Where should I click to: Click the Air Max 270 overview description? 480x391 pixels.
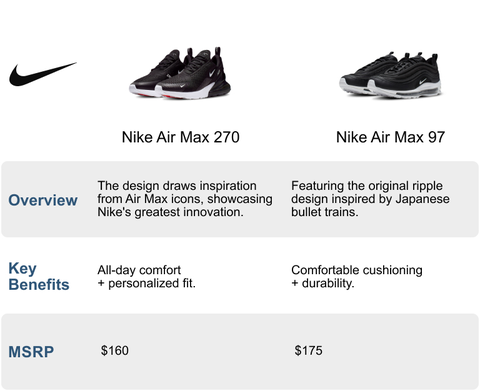point(185,199)
